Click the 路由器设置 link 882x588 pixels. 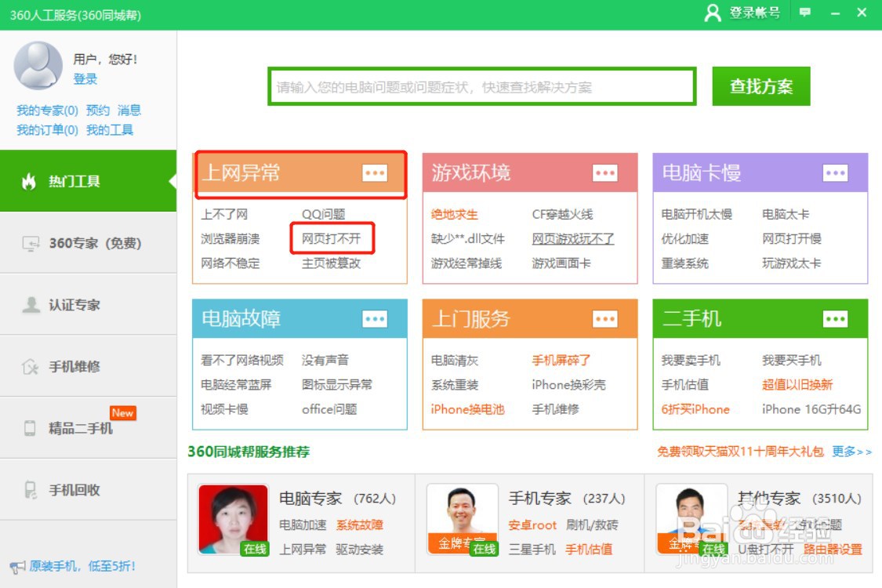(833, 549)
